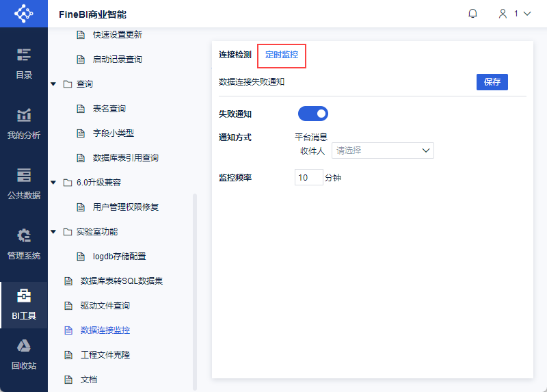Toggle the 失败通知 switch off
The image size is (547, 392).
(x=313, y=114)
